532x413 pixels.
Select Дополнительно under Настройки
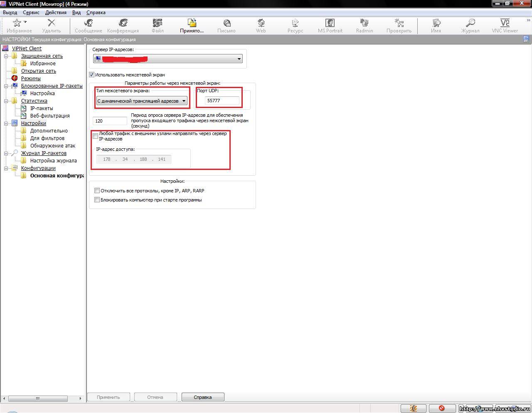pos(49,130)
